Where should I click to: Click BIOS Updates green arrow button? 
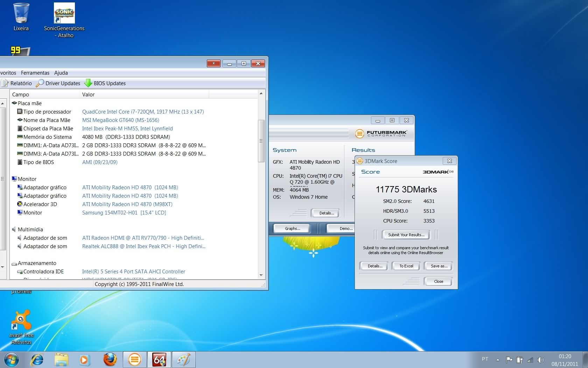click(105, 83)
